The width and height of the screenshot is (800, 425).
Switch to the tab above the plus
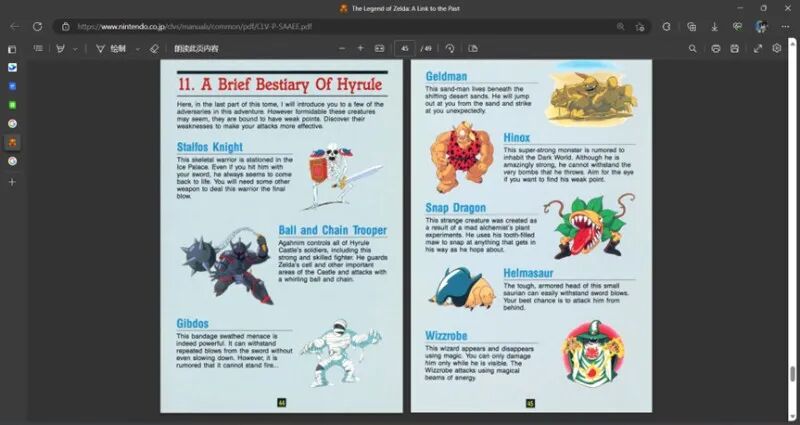[12, 161]
